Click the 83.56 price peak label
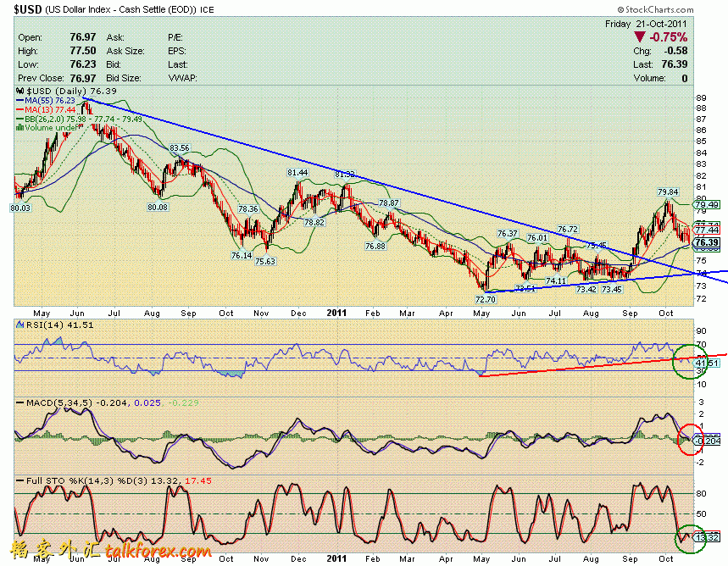728x566 pixels. coord(180,148)
